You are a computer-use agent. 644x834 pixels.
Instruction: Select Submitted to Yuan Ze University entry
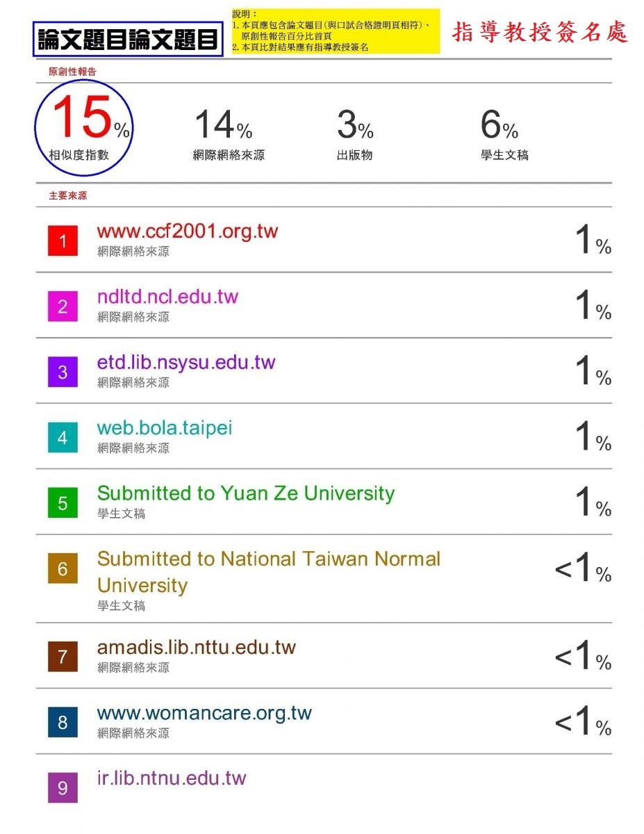click(246, 493)
